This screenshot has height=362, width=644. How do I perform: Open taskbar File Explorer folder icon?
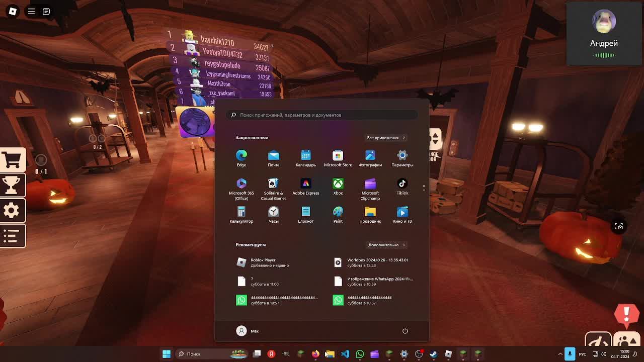click(330, 354)
